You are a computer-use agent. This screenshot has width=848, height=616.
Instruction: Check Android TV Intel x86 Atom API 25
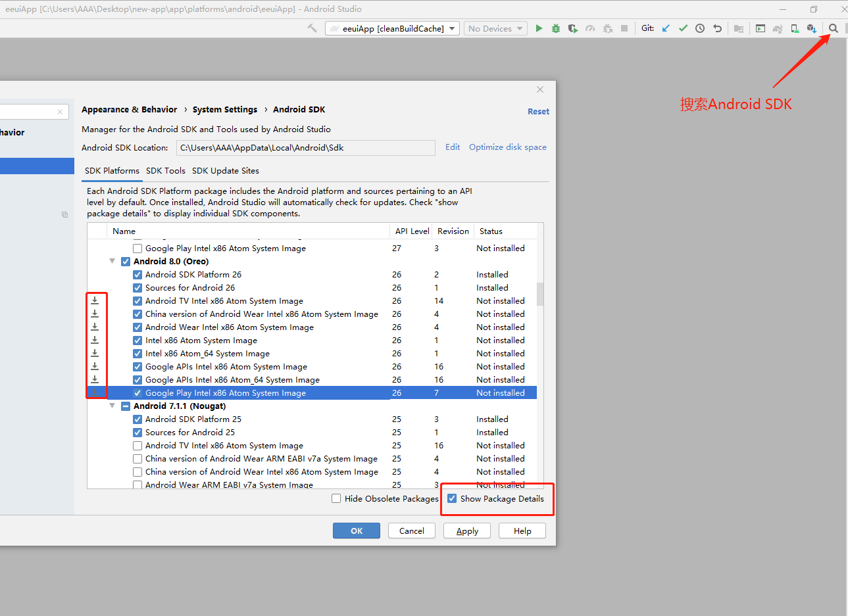coord(137,445)
